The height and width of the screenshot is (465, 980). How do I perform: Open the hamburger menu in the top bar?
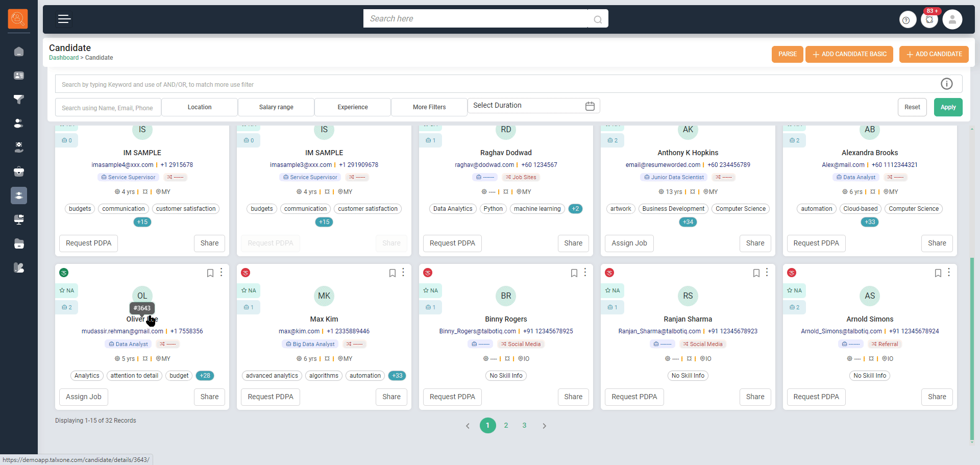[64, 19]
